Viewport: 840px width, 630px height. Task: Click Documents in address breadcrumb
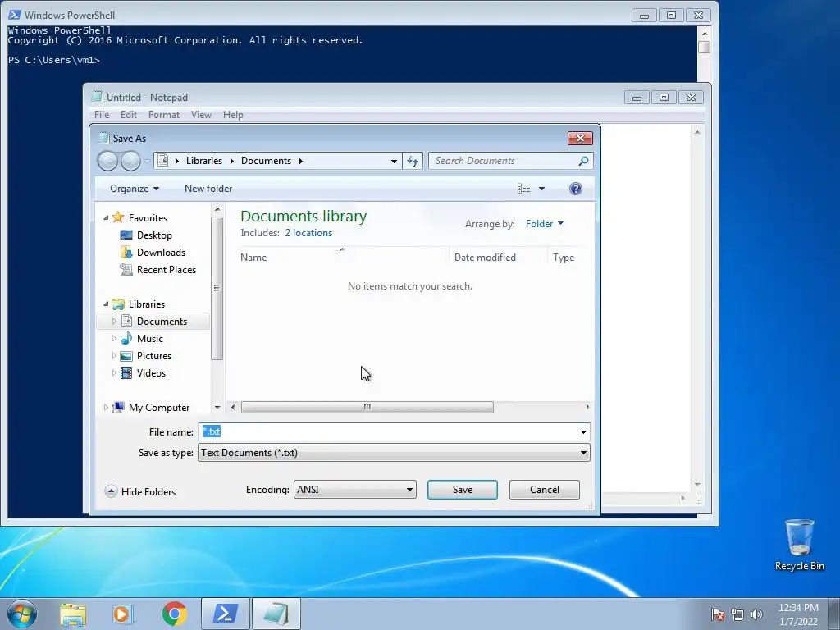267,161
